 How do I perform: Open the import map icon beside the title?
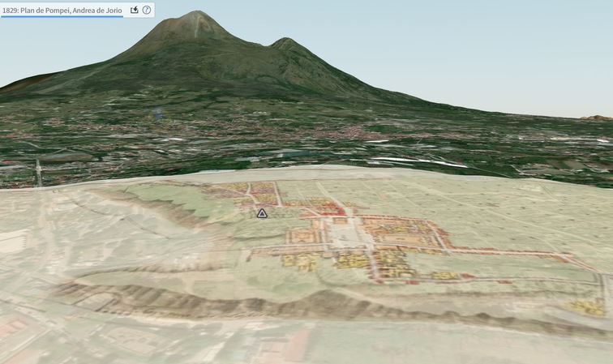[134, 11]
